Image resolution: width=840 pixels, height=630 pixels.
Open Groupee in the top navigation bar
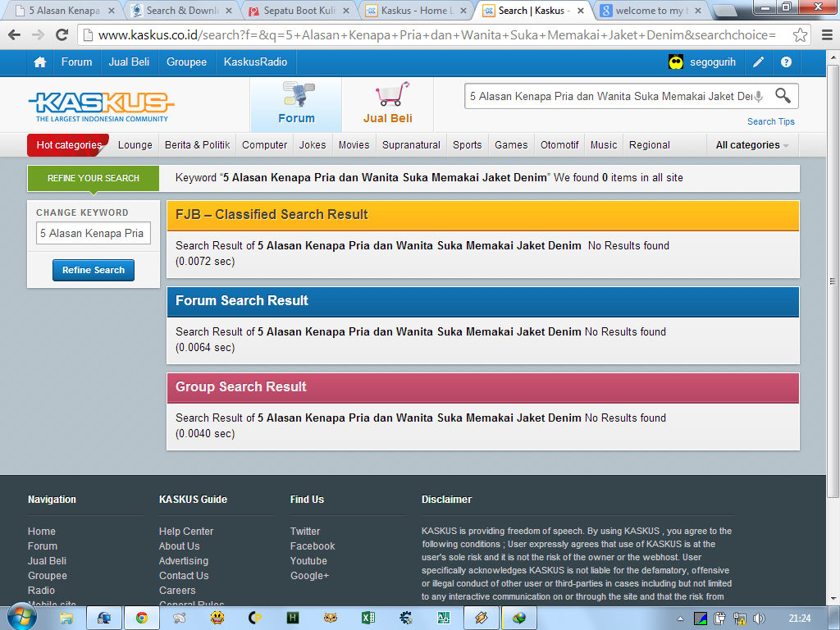tap(186, 62)
